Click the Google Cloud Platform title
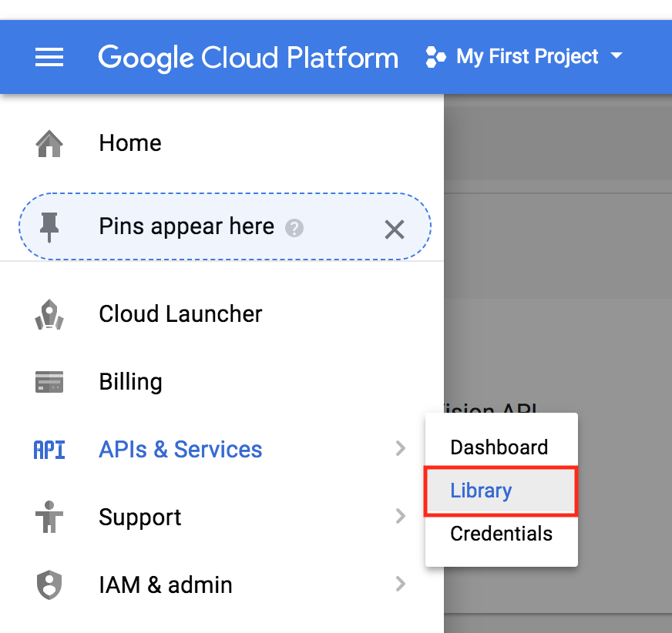This screenshot has height=633, width=672. (248, 57)
